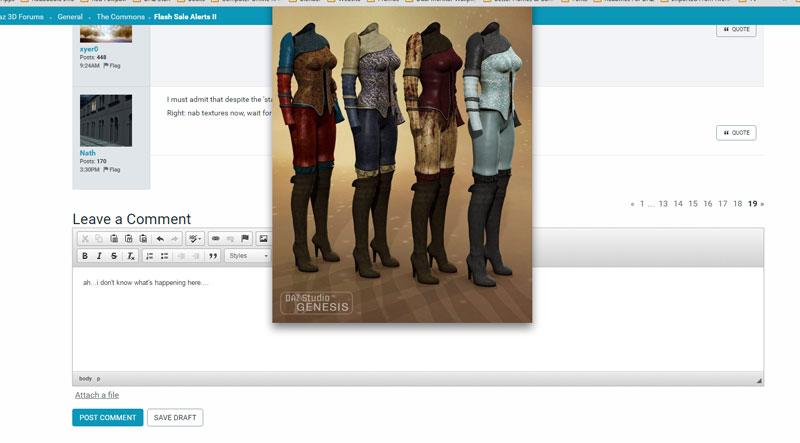Select the body element in editor path
Viewport: 800px width, 443px height.
[85, 379]
